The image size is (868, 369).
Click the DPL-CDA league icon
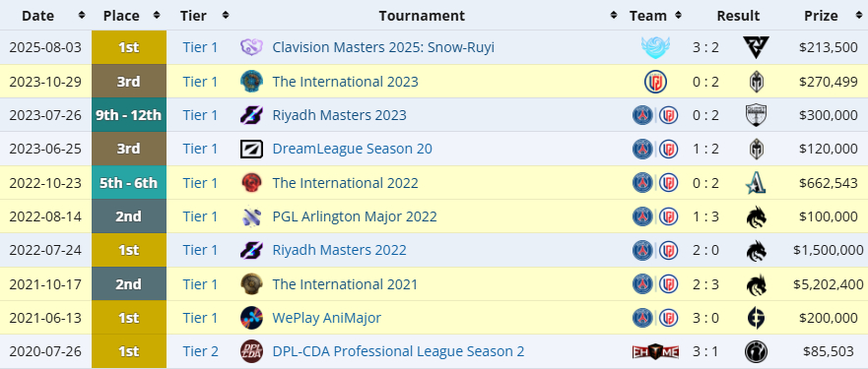251,352
